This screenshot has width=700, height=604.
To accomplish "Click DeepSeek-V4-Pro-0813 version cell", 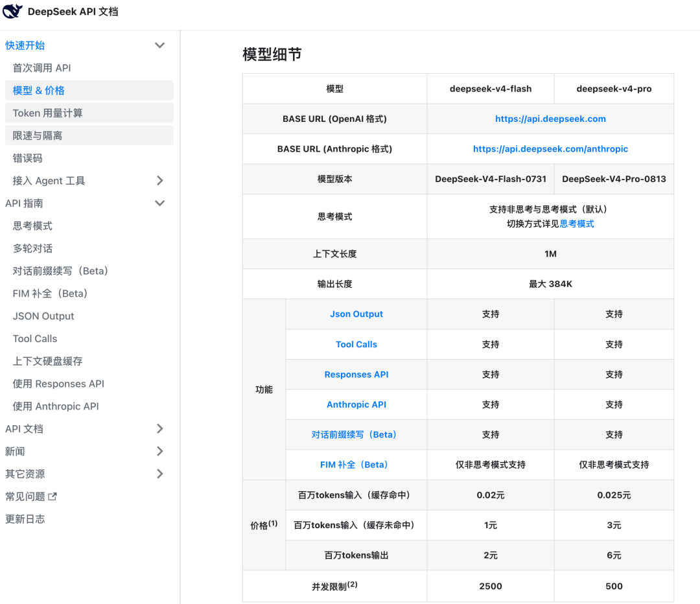I will coord(614,179).
